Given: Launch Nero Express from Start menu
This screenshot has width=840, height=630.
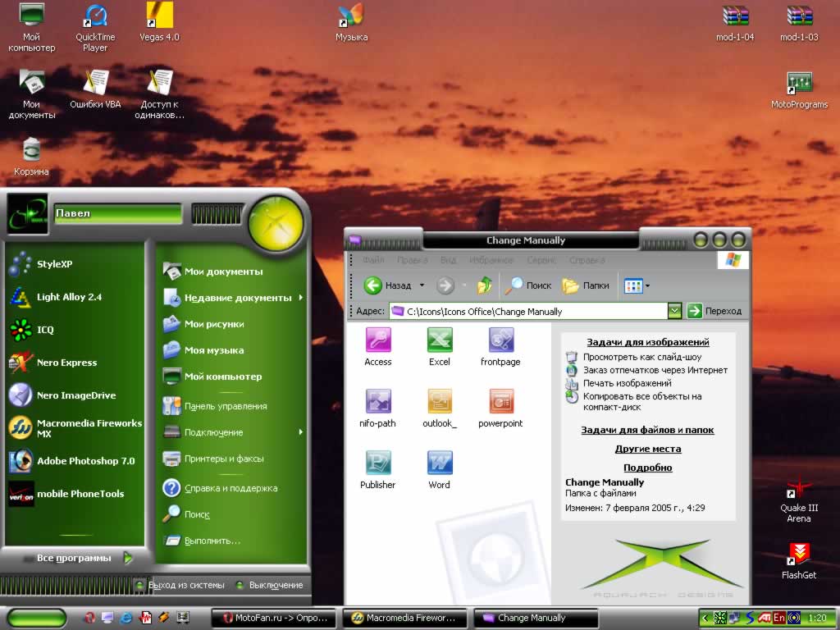Looking at the screenshot, I should 53,363.
